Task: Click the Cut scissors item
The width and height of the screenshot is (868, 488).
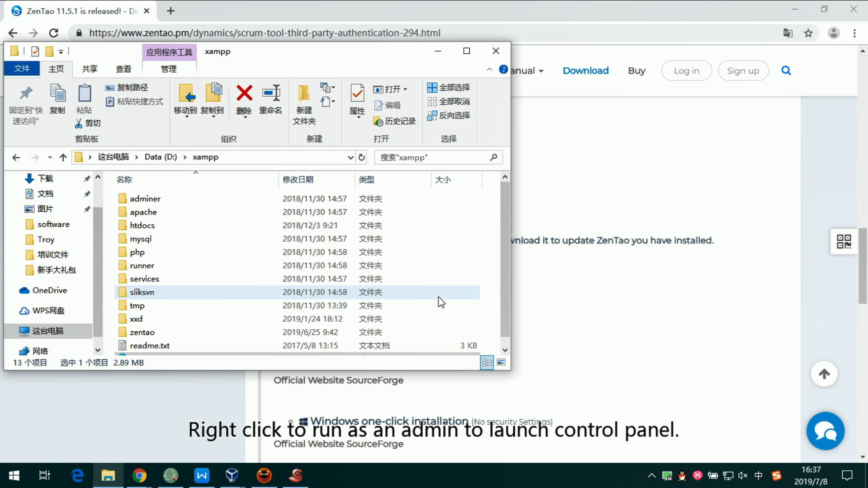Action: click(x=88, y=123)
